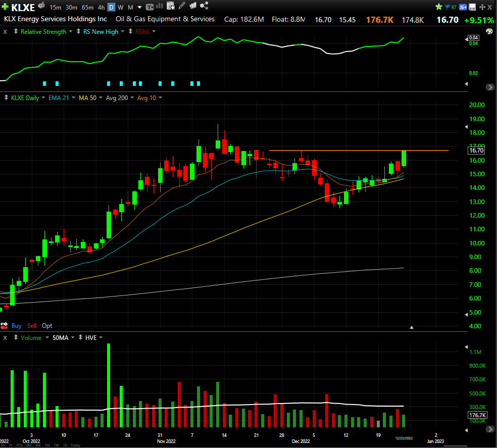Switch to Monthly 'M' timeframe
Screen dimensions: 497x448
130,7
